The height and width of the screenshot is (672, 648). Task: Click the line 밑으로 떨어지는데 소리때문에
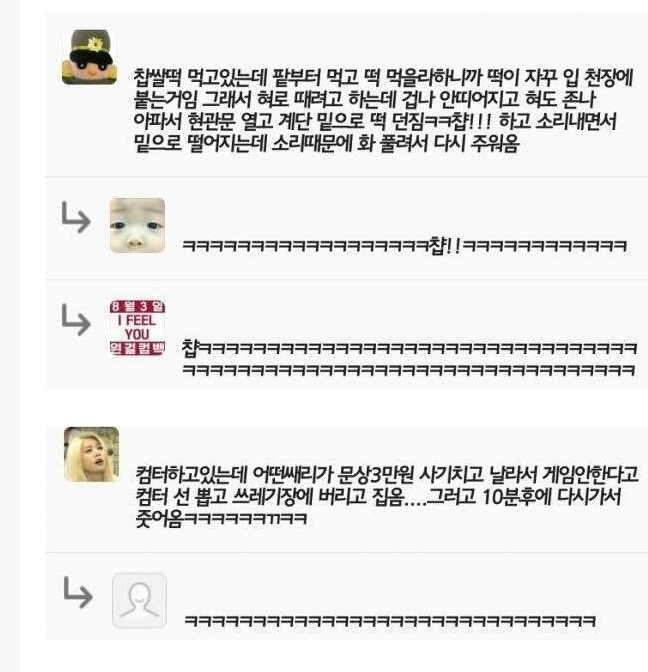(x=327, y=143)
